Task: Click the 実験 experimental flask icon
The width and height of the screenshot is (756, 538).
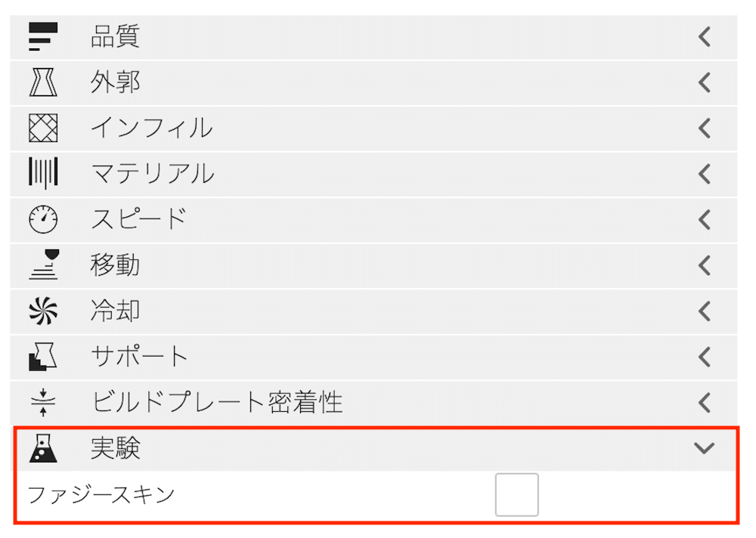Action: coord(43,449)
